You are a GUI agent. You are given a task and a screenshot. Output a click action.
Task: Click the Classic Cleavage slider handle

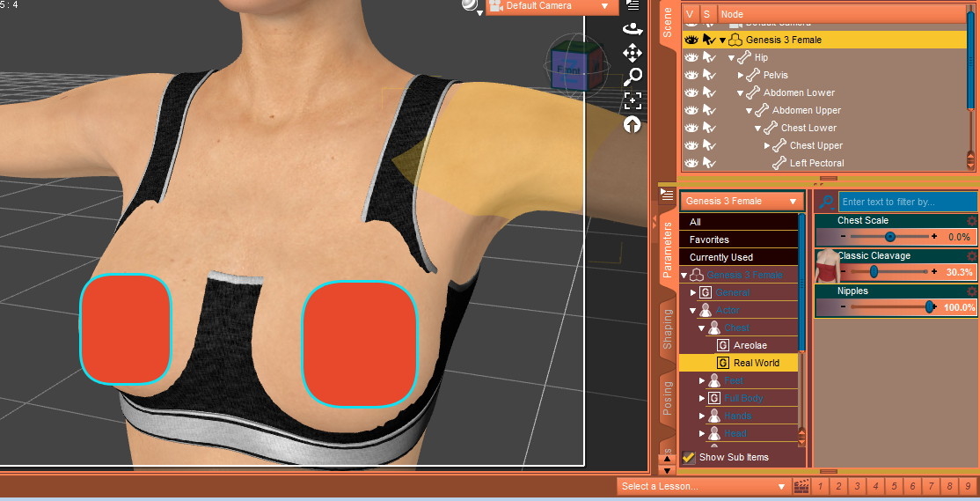click(x=874, y=271)
